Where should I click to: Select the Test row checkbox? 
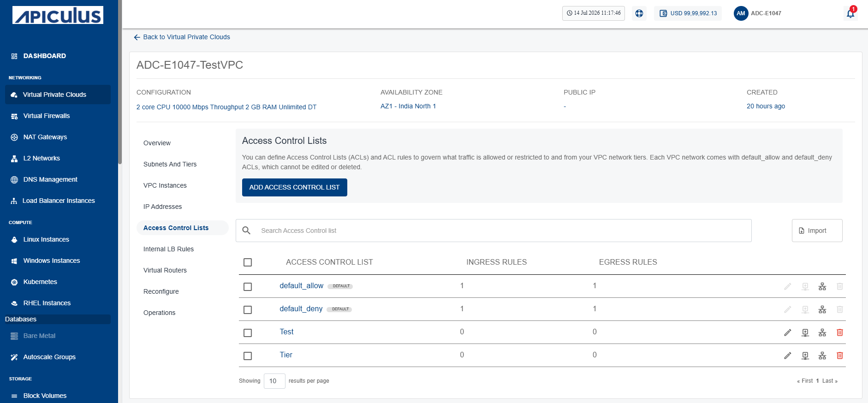coord(248,333)
